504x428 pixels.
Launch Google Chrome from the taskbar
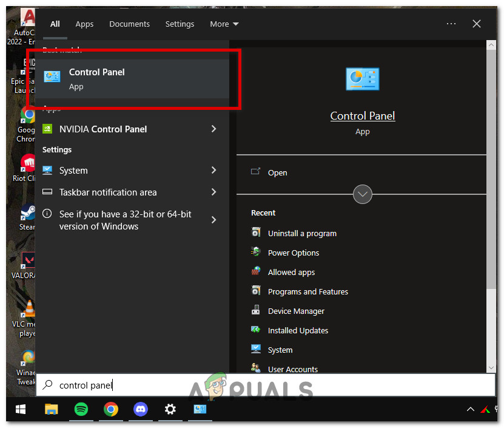tap(111, 410)
